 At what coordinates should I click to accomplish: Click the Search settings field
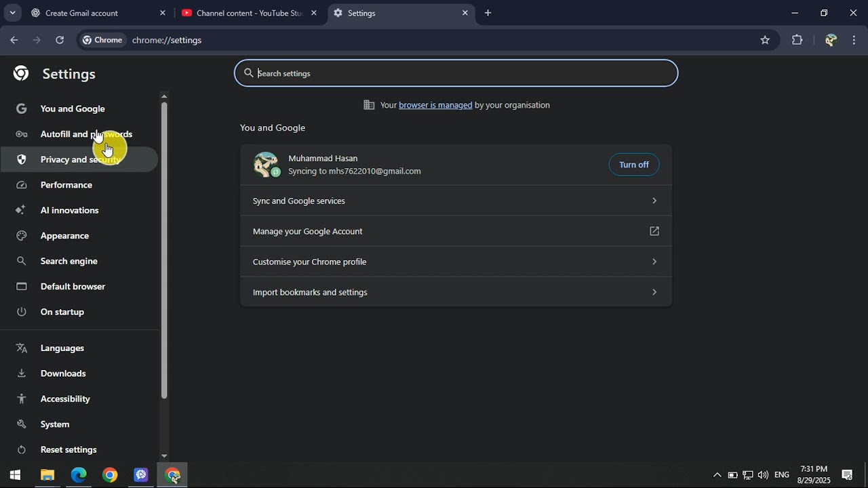[456, 73]
